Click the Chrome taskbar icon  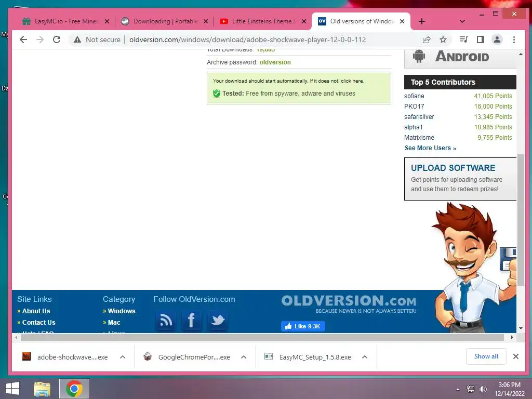pyautogui.click(x=74, y=389)
